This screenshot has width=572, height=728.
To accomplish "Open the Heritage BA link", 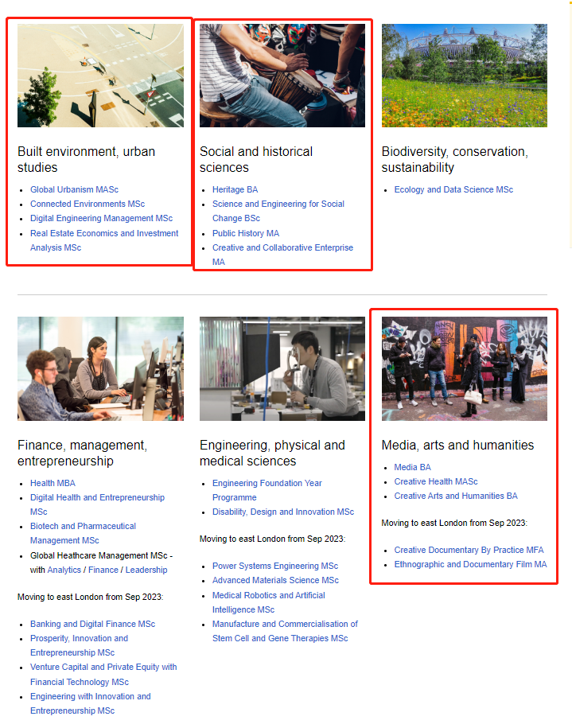I will (235, 189).
